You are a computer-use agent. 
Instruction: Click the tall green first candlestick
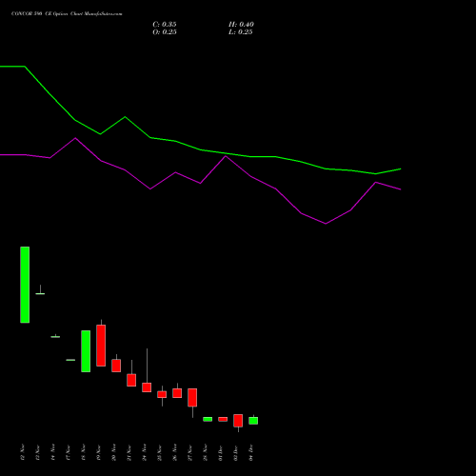pos(25,285)
